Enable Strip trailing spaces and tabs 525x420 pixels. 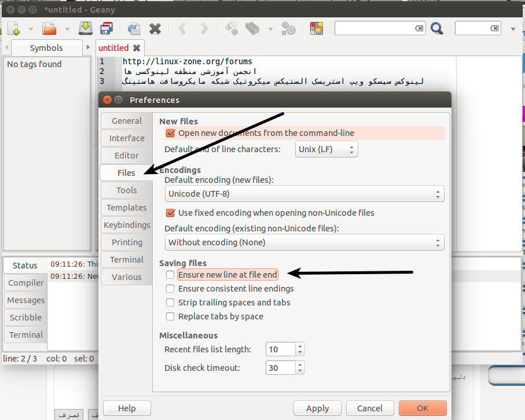(x=170, y=303)
